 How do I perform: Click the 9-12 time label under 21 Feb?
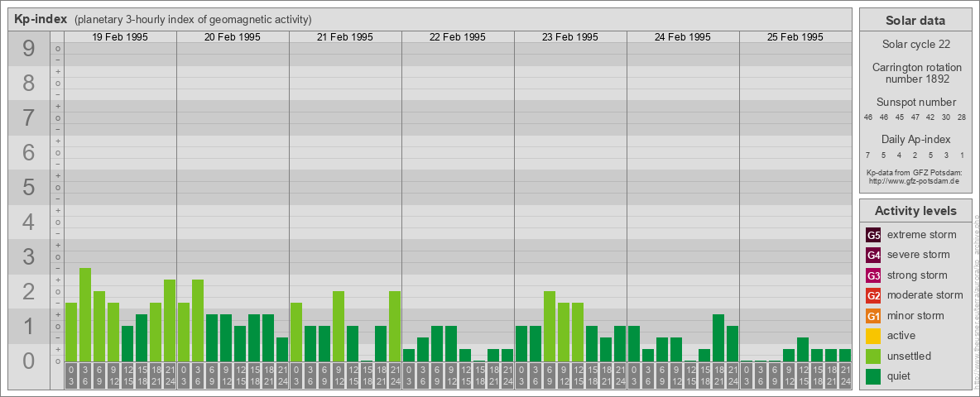click(339, 375)
